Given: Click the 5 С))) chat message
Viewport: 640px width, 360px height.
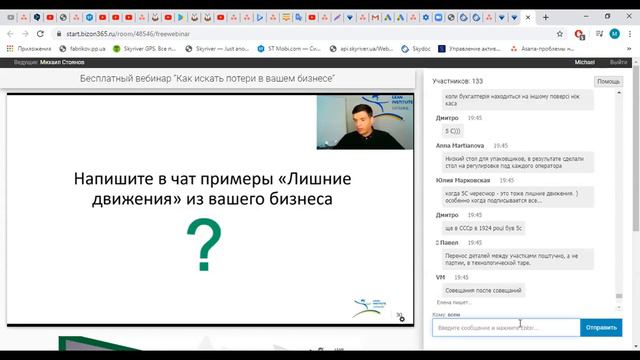Looking at the screenshot, I should tap(453, 131).
